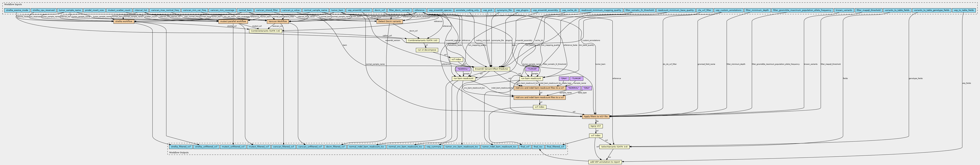The height and width of the screenshot is (165, 980).
Task: Click the vep_custom_annotations input node
Action: coord(728,10)
